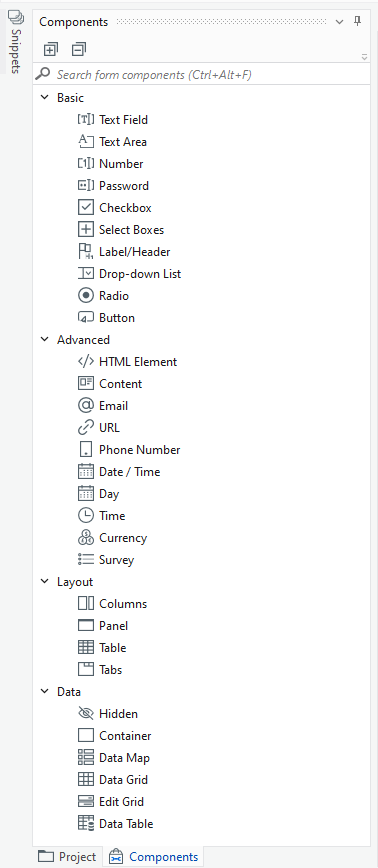Click the search magnifier icon

coord(43,74)
